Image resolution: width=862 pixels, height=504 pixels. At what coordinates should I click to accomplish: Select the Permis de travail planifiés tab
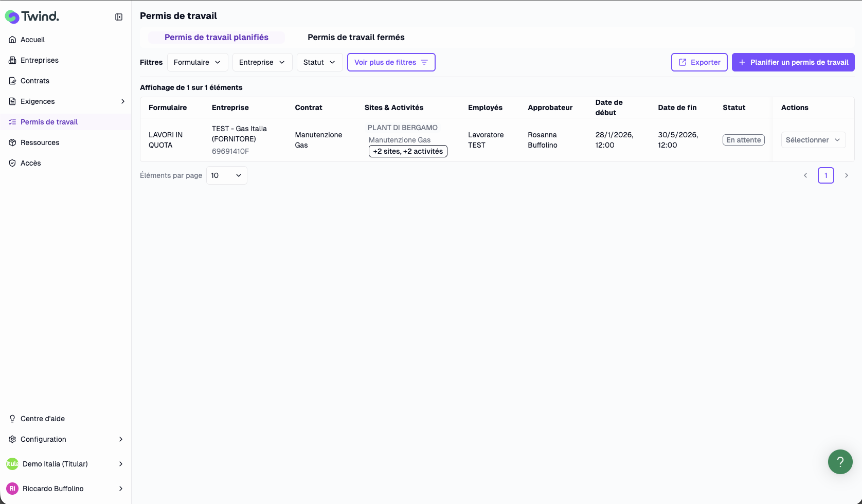tap(216, 37)
